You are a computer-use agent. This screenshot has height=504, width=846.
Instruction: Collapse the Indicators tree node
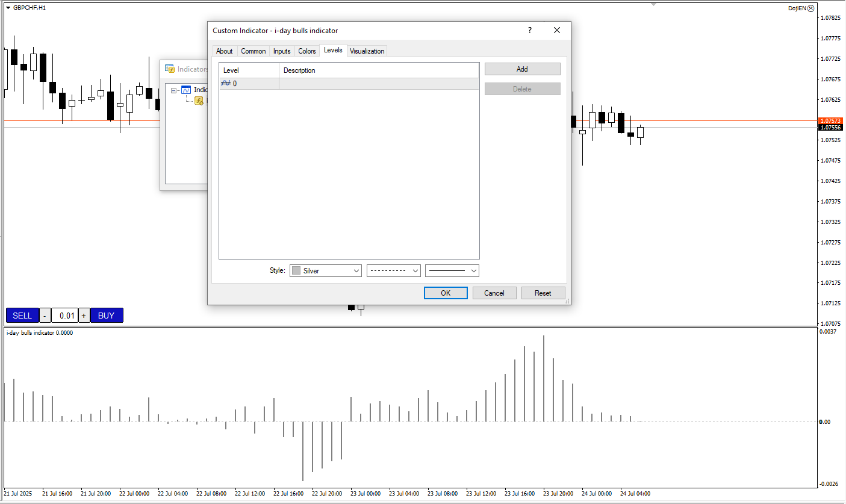[x=174, y=90]
